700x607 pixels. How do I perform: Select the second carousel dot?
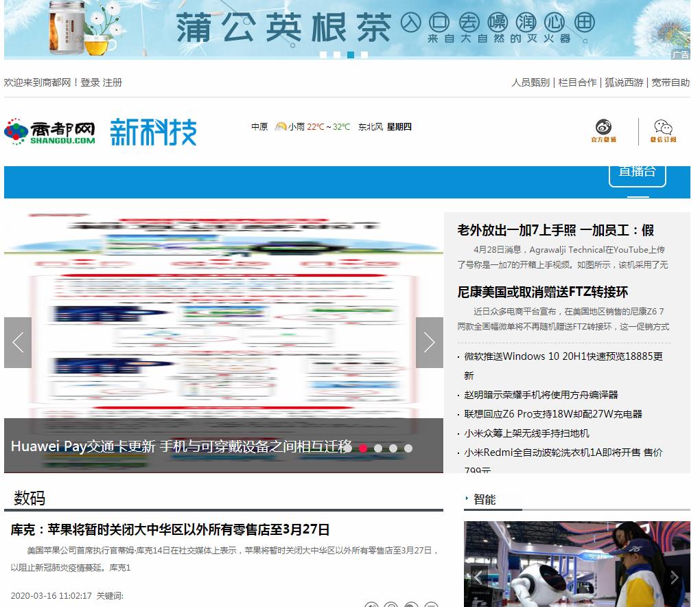point(378,448)
